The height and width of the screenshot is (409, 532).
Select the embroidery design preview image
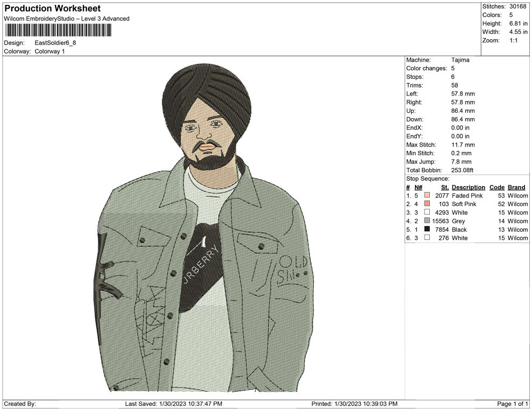pyautogui.click(x=203, y=228)
